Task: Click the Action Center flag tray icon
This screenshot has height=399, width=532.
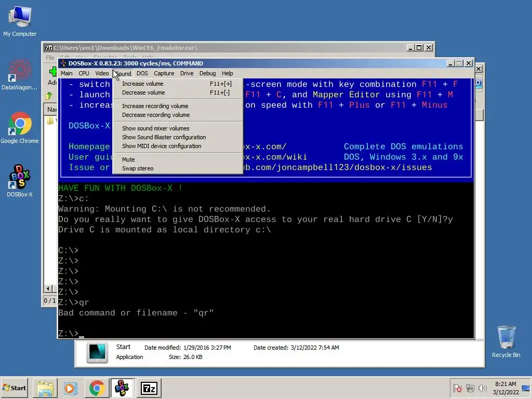Action: [457, 388]
